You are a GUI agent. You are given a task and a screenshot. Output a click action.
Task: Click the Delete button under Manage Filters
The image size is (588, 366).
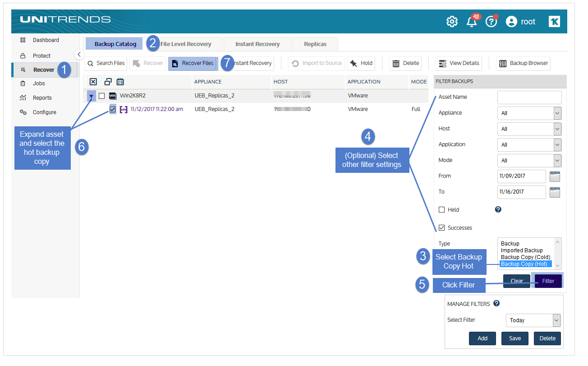click(547, 338)
